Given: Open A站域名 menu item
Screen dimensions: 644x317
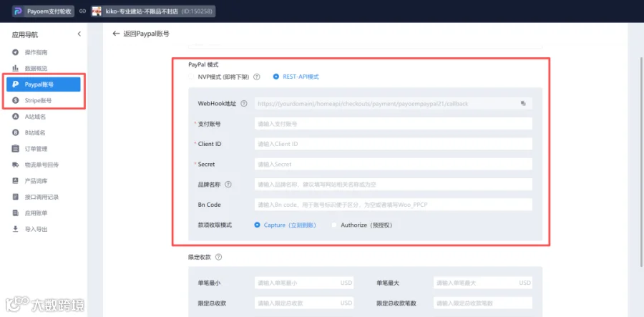Looking at the screenshot, I should coord(35,117).
